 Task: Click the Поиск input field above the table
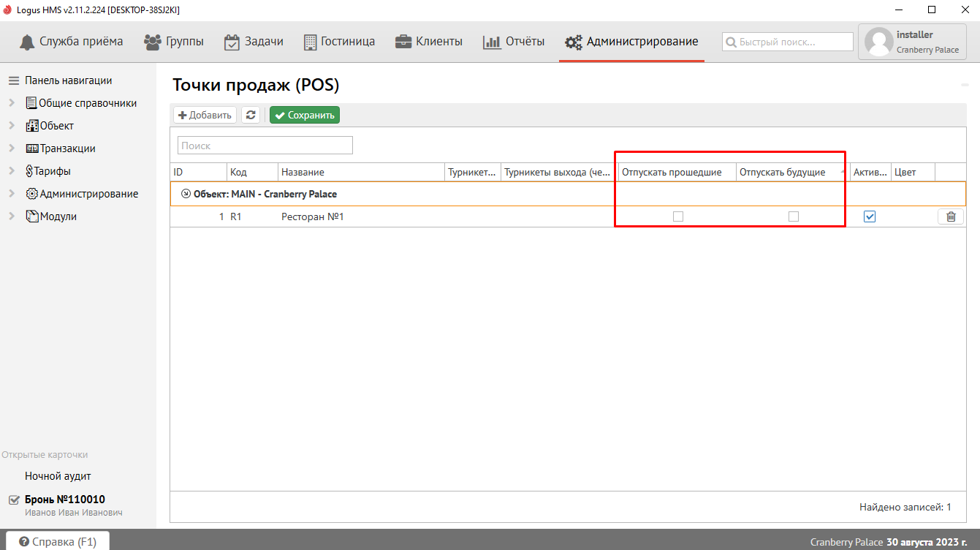[x=265, y=146]
